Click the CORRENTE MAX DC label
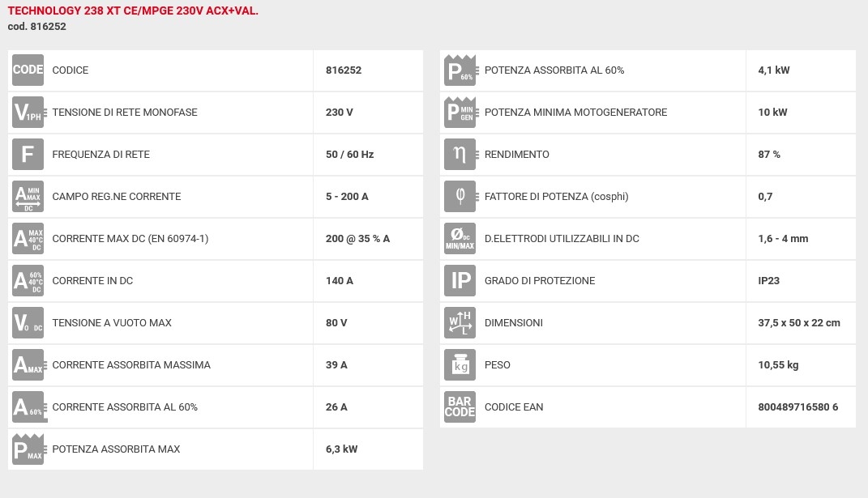The height and width of the screenshot is (498, 868). [x=130, y=239]
